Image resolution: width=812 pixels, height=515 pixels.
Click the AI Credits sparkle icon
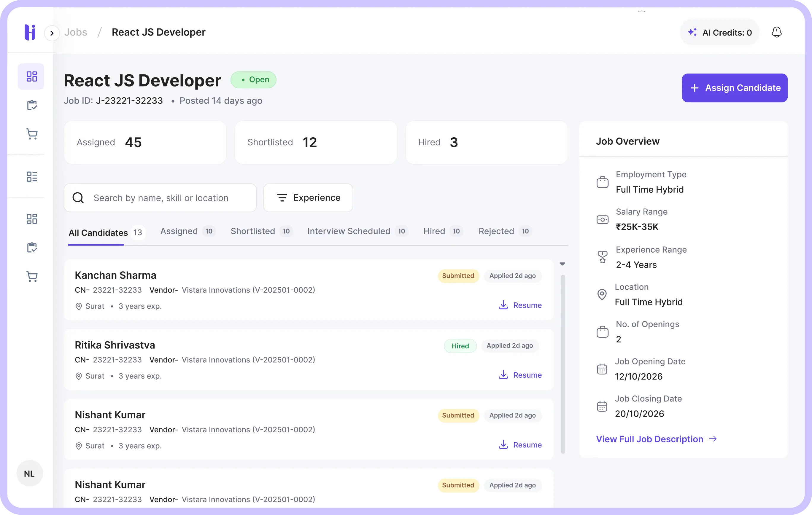pyautogui.click(x=692, y=32)
